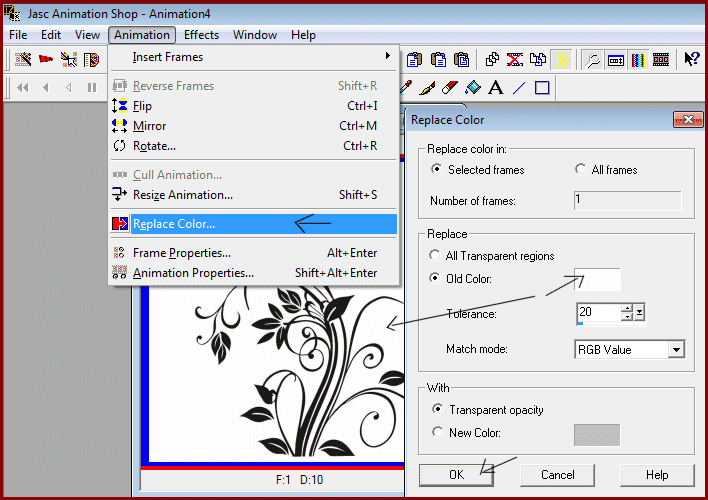
Task: Click Cancel in Replace Color dialog
Action: click(x=557, y=475)
